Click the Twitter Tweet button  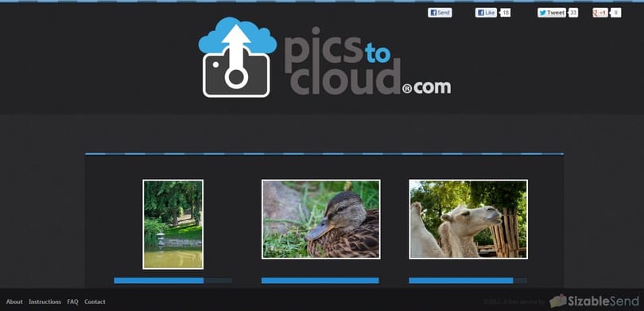(x=552, y=13)
